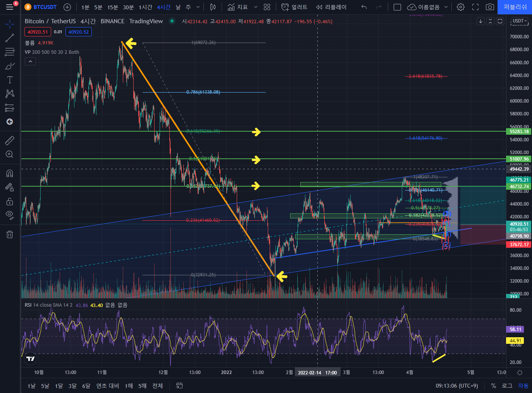This screenshot has height=393, width=532.
Task: Click the 퍼블리쉬 publish button
Action: pos(515,7)
